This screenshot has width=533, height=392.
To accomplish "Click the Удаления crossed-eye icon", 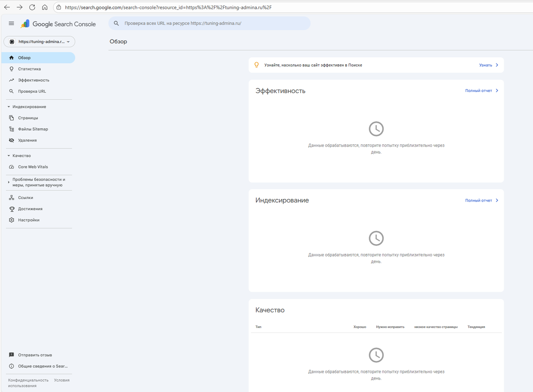I will coord(12,140).
